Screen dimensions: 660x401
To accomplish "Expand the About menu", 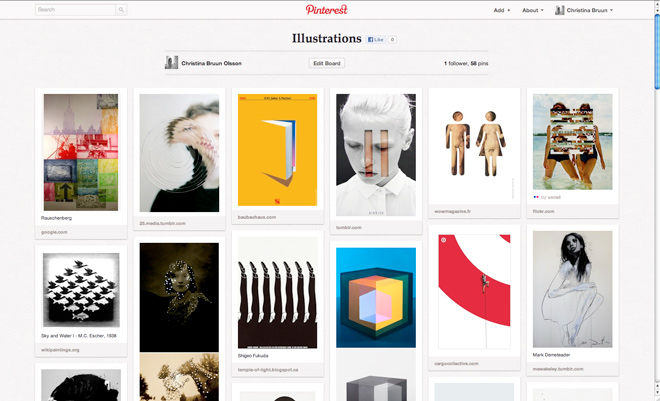I will tap(533, 10).
